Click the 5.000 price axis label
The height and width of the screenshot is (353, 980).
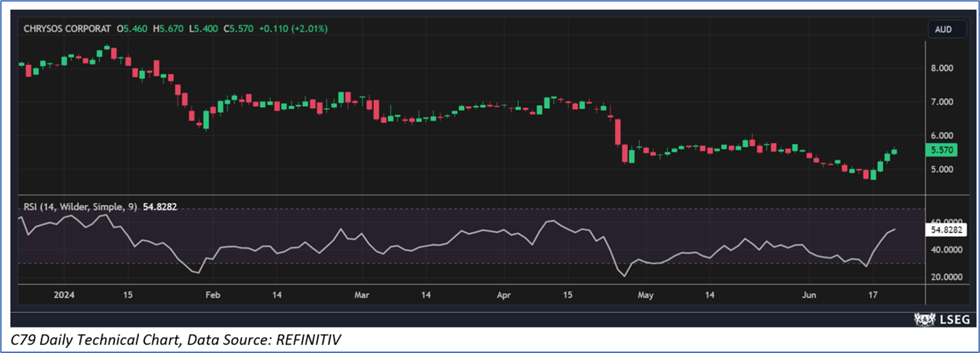click(942, 169)
